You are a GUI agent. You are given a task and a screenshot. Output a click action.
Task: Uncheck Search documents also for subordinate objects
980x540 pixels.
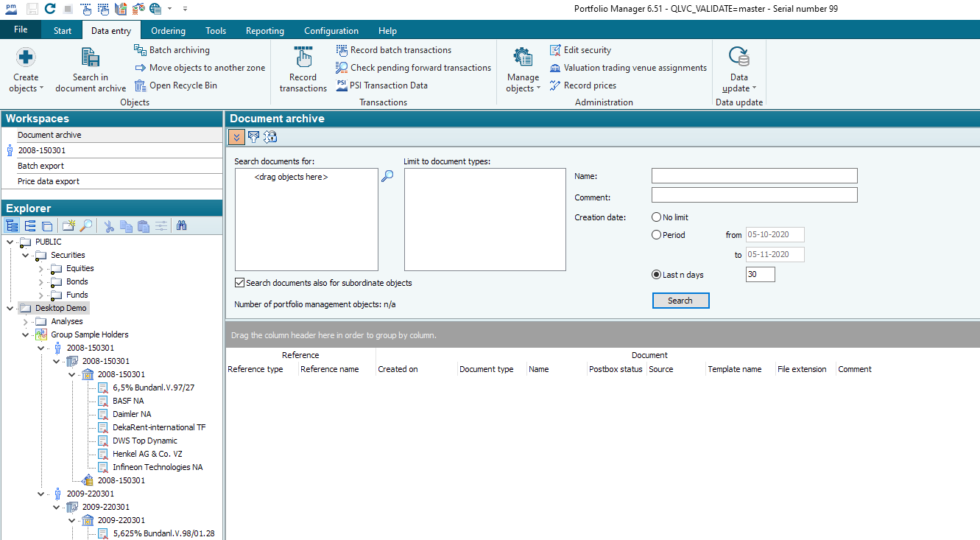[x=239, y=283]
